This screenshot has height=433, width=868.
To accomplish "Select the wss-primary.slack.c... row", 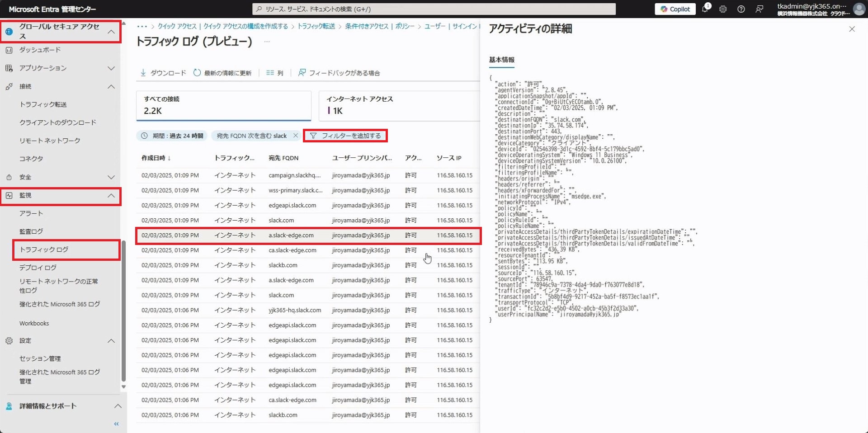I will pyautogui.click(x=308, y=190).
